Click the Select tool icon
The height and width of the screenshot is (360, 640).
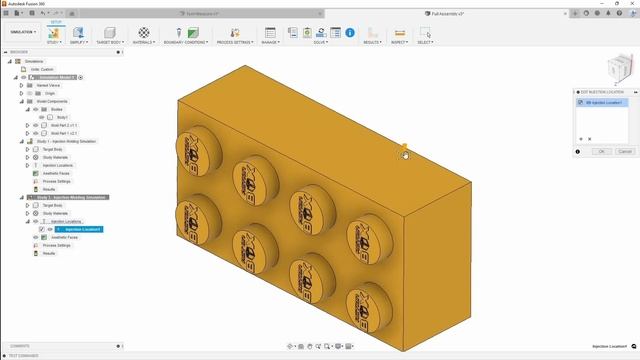[425, 33]
